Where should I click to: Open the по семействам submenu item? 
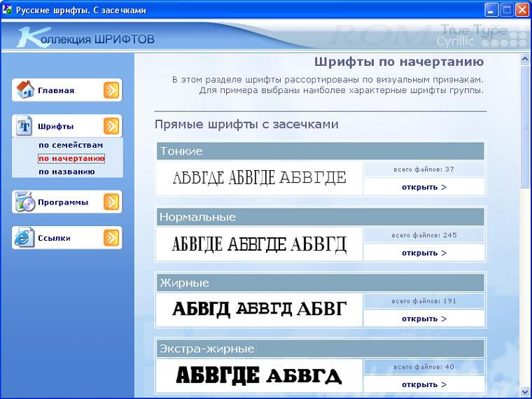(x=71, y=145)
